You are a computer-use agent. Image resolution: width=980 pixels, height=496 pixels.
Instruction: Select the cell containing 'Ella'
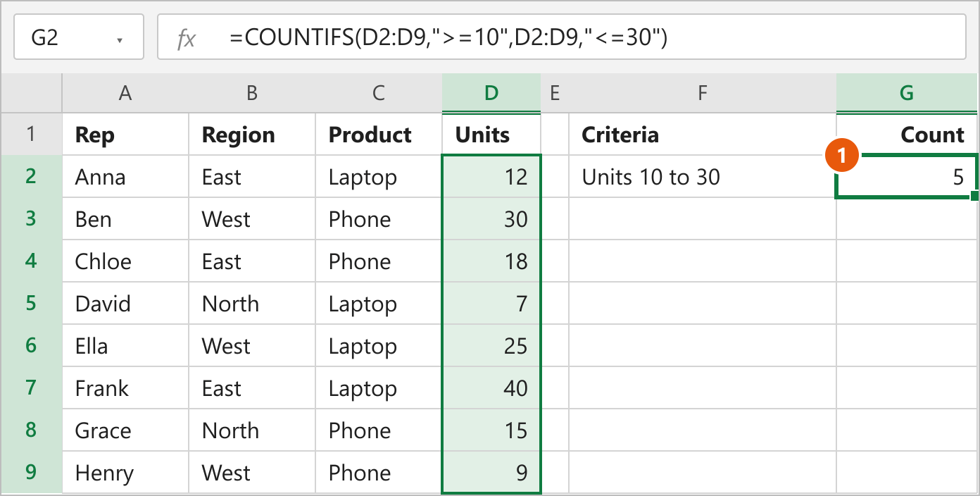coord(125,346)
